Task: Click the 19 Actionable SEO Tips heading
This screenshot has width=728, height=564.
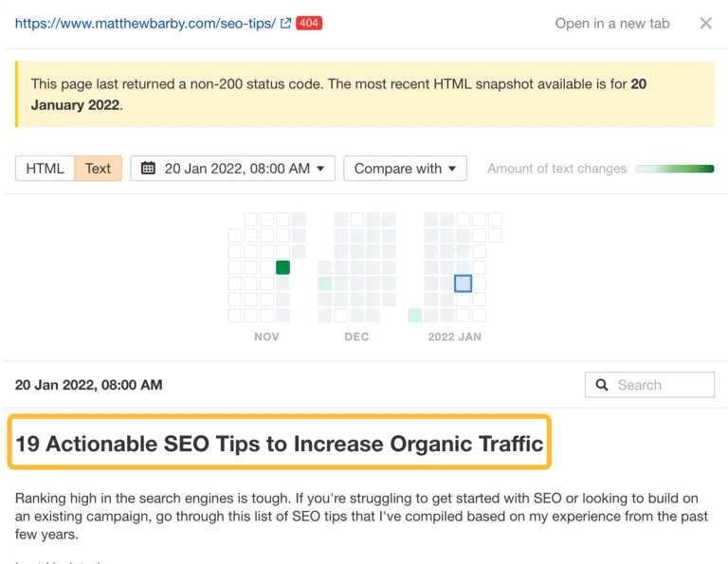Action: coord(280,443)
